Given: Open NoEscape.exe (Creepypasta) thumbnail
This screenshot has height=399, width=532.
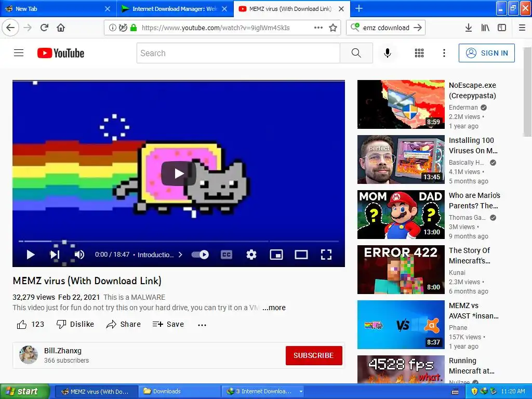Looking at the screenshot, I should [x=401, y=104].
